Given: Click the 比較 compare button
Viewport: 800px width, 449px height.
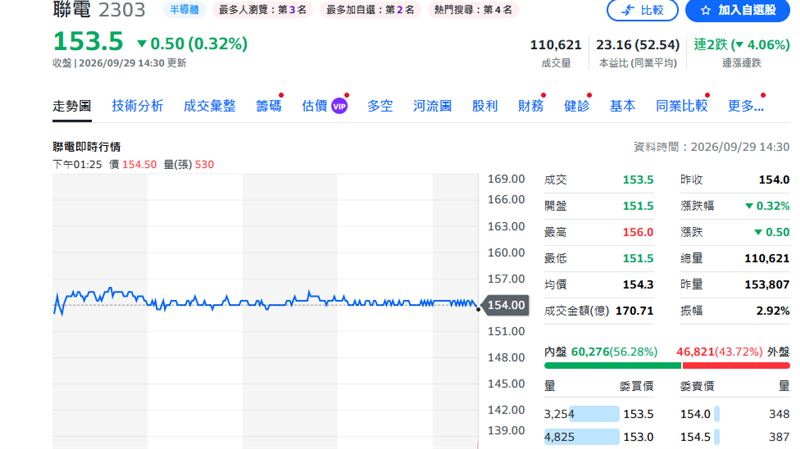Looking at the screenshot, I should (642, 10).
